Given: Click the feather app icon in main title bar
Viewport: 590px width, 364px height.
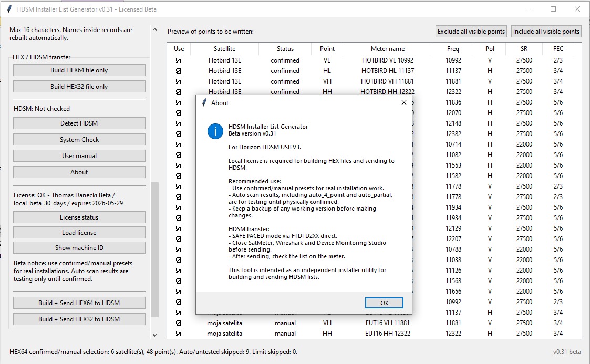Looking at the screenshot, I should click(x=9, y=9).
